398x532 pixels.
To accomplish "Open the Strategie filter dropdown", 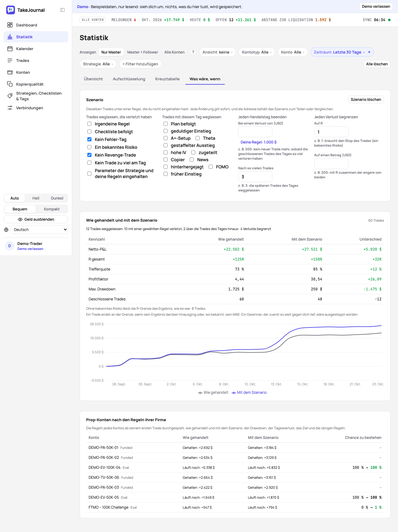I will [x=98, y=64].
